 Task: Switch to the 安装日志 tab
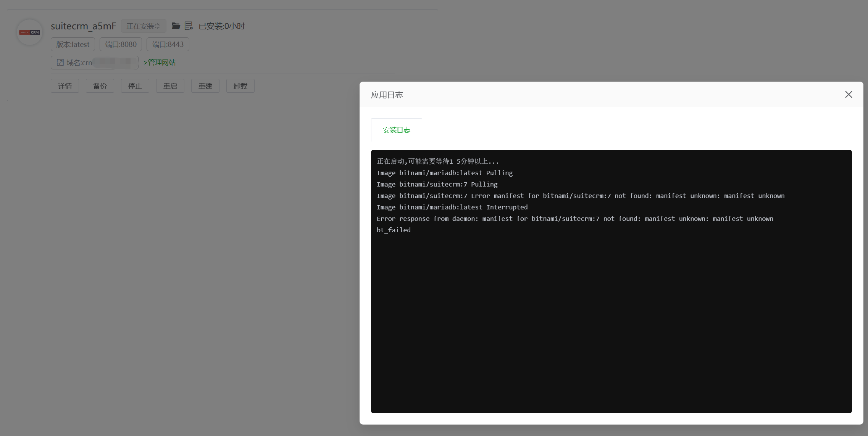(x=396, y=130)
